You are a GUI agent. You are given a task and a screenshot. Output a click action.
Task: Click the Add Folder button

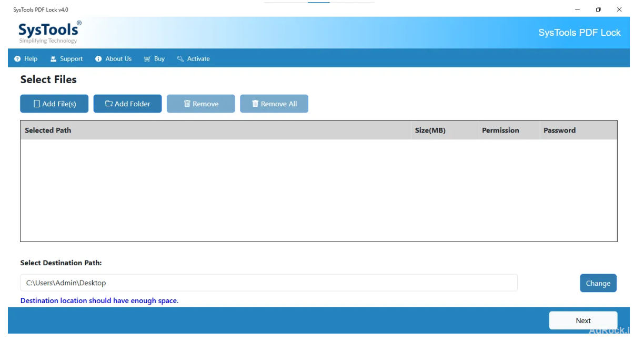tap(127, 104)
